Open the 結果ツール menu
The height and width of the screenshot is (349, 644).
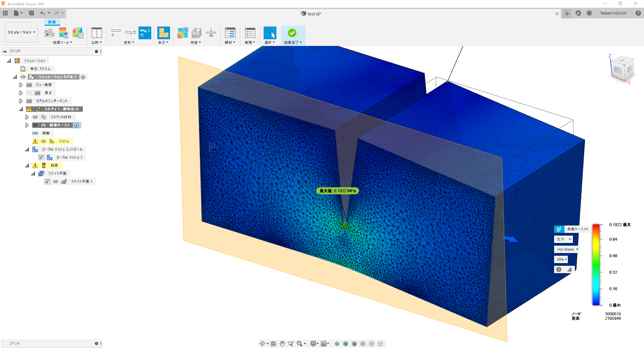coord(63,43)
